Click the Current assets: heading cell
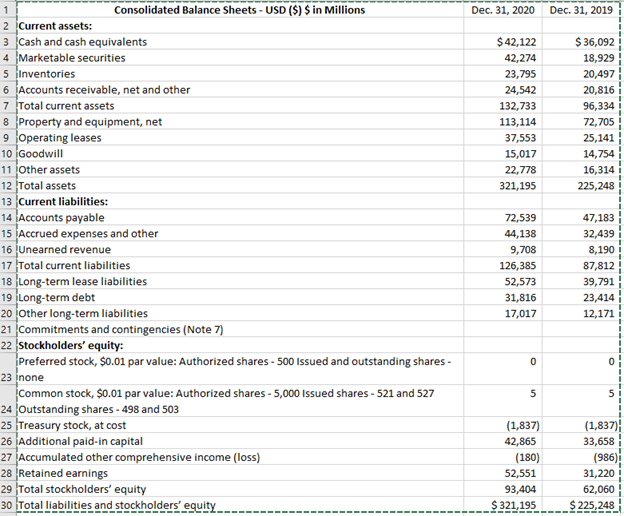The width and height of the screenshot is (624, 516). coord(240,26)
